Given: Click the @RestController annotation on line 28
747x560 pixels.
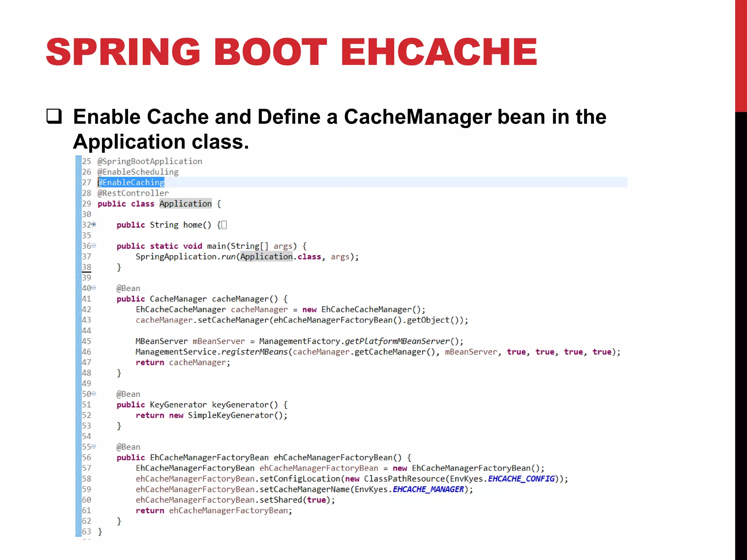Looking at the screenshot, I should [x=133, y=193].
